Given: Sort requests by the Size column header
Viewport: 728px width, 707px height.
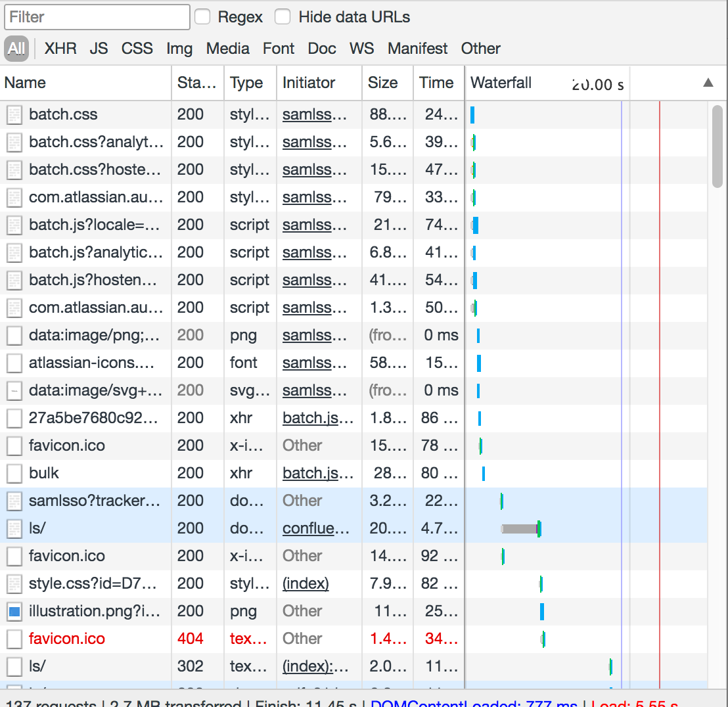Looking at the screenshot, I should [x=382, y=83].
